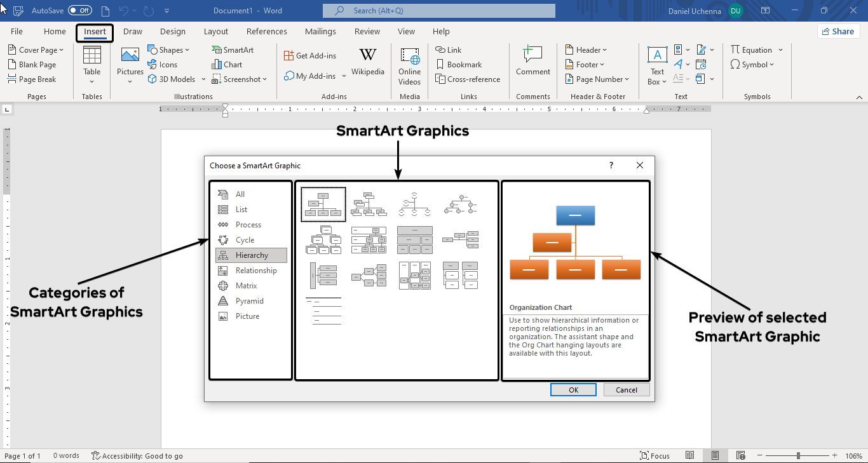The width and height of the screenshot is (868, 463).
Task: Switch to Print Layout view in status bar
Action: pyautogui.click(x=715, y=455)
